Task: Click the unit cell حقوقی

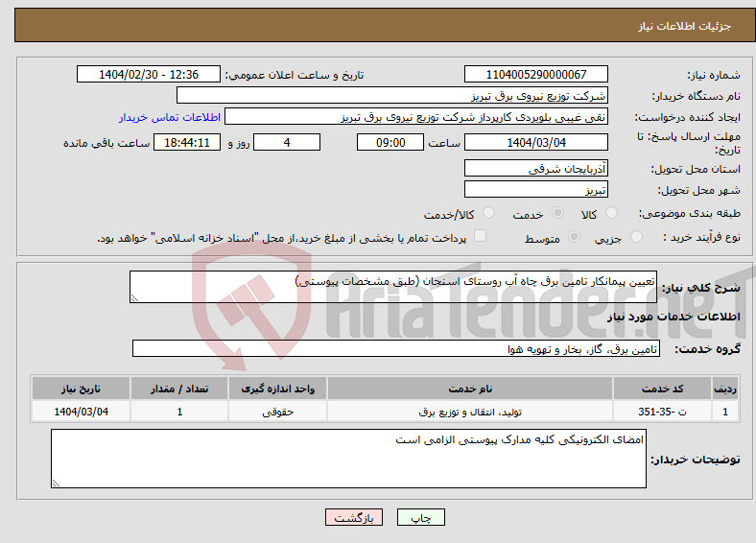Action: [x=277, y=412]
